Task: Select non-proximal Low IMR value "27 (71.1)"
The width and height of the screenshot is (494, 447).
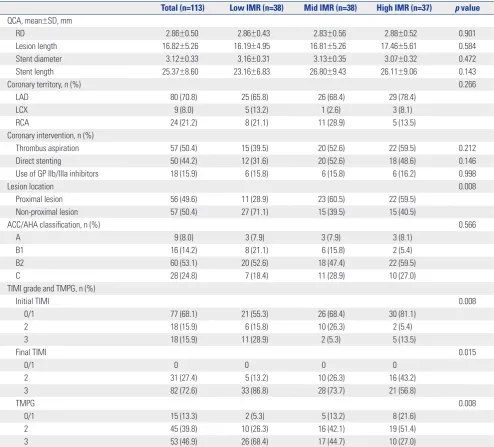Action: coord(255,212)
